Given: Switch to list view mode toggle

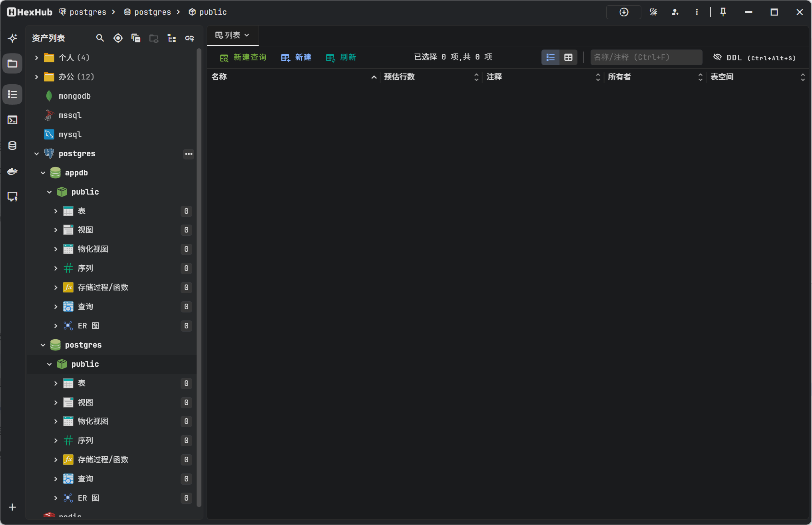Looking at the screenshot, I should [x=550, y=57].
